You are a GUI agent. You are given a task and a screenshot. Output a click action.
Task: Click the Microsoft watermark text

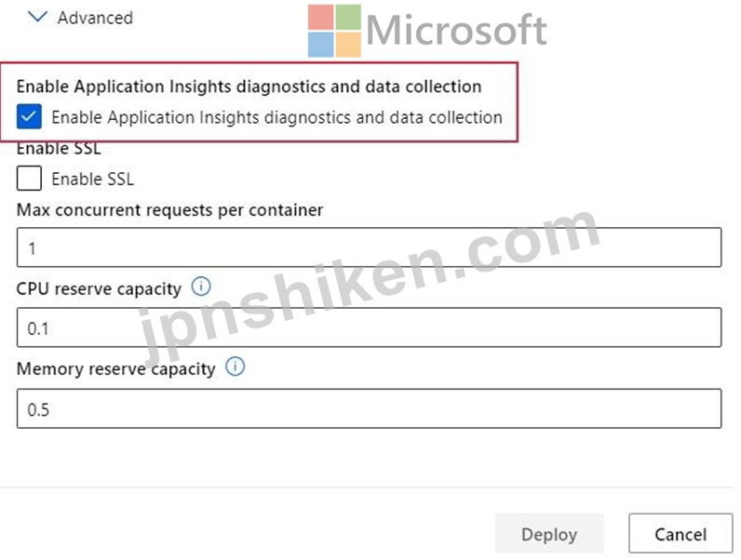(x=456, y=30)
